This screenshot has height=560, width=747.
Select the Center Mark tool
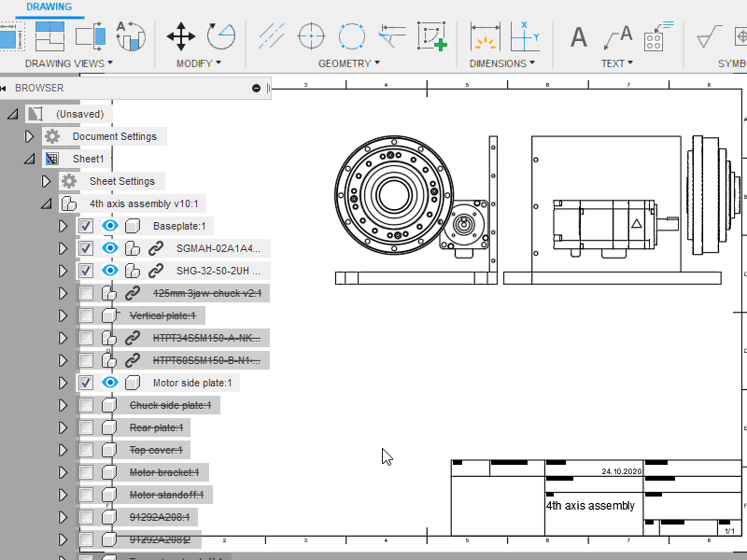(310, 36)
